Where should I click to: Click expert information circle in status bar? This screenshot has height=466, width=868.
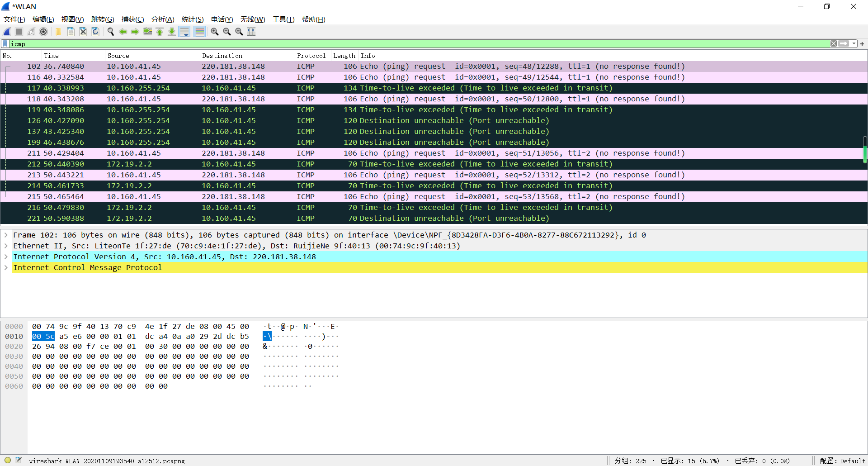pos(8,461)
